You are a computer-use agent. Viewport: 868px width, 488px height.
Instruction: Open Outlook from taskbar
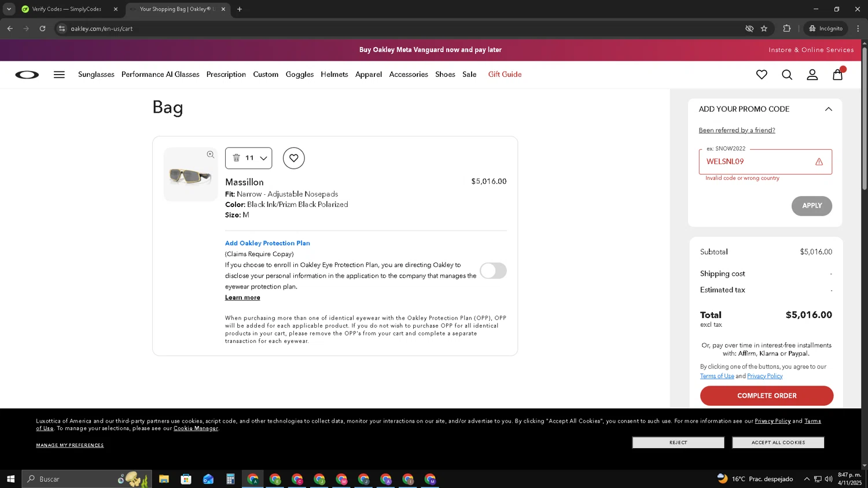[208, 479]
